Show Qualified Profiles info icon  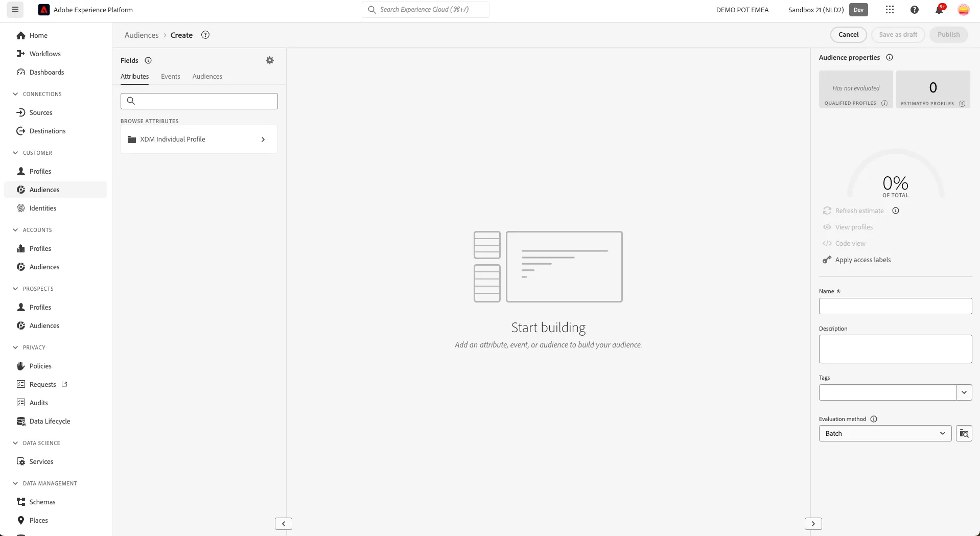coord(884,103)
